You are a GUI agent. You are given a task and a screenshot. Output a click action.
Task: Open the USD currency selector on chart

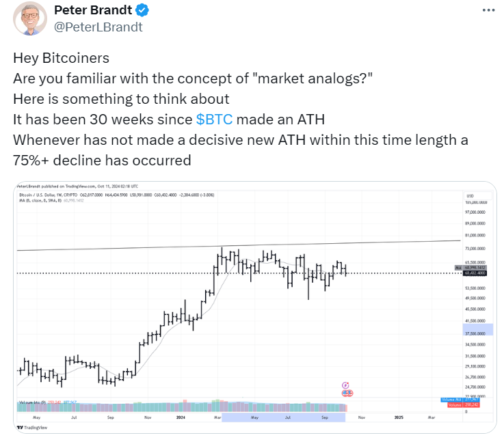coord(477,195)
